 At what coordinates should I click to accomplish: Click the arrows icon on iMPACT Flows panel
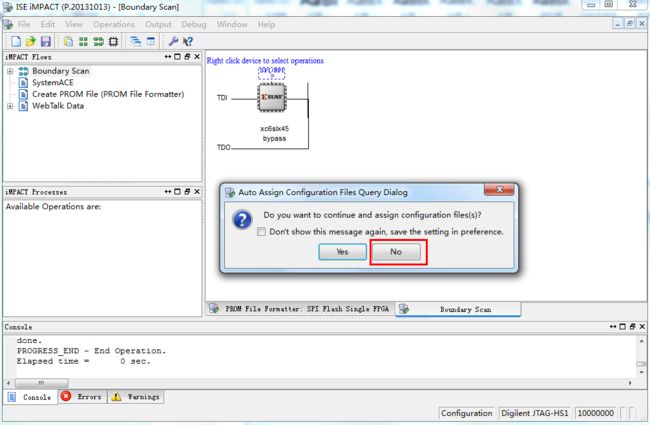point(168,56)
